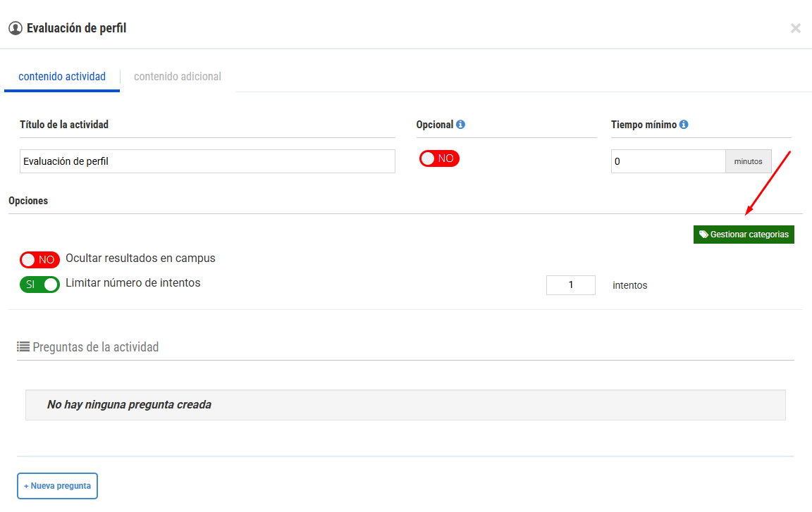Click the Opciones section heading
Image resolution: width=812 pixels, height=512 pixels.
pos(28,201)
